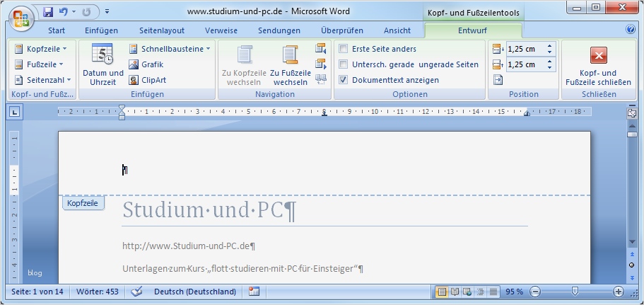Viewport: 644px width, 305px height.
Task: Toggle ruler button above the scrollbar
Action: click(632, 114)
